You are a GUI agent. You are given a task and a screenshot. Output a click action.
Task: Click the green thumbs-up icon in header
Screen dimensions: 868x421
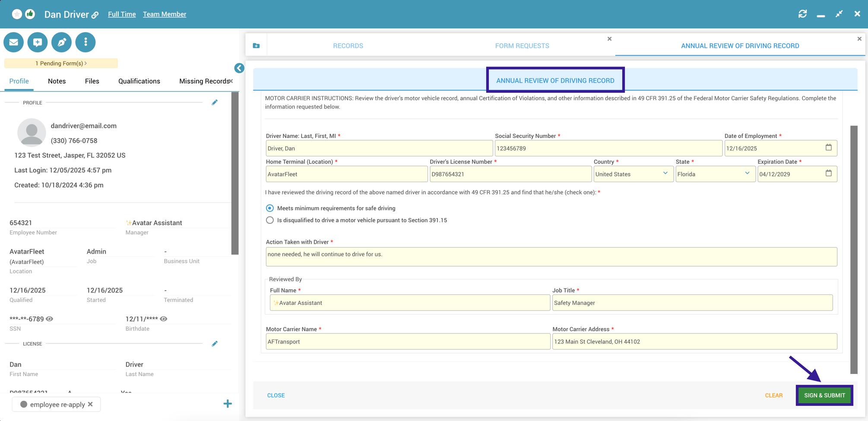(30, 14)
